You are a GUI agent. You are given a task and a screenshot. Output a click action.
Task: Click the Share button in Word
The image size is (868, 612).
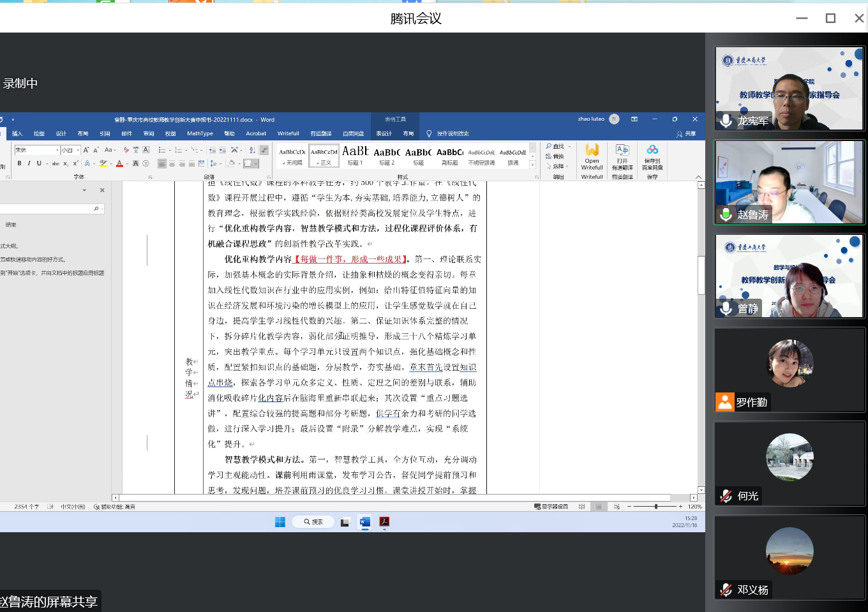[x=686, y=133]
